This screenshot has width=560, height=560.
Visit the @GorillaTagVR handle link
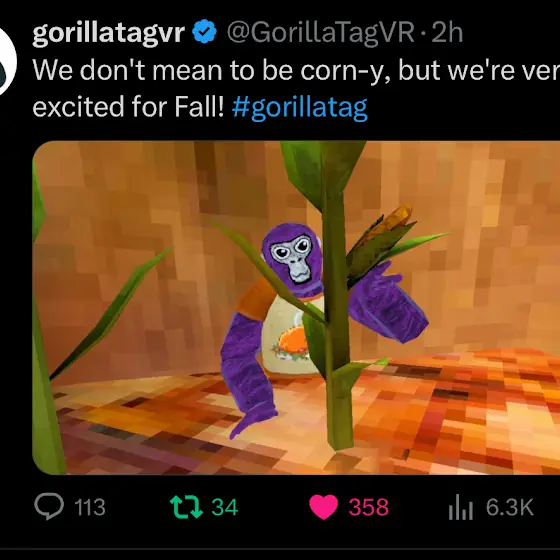(321, 33)
